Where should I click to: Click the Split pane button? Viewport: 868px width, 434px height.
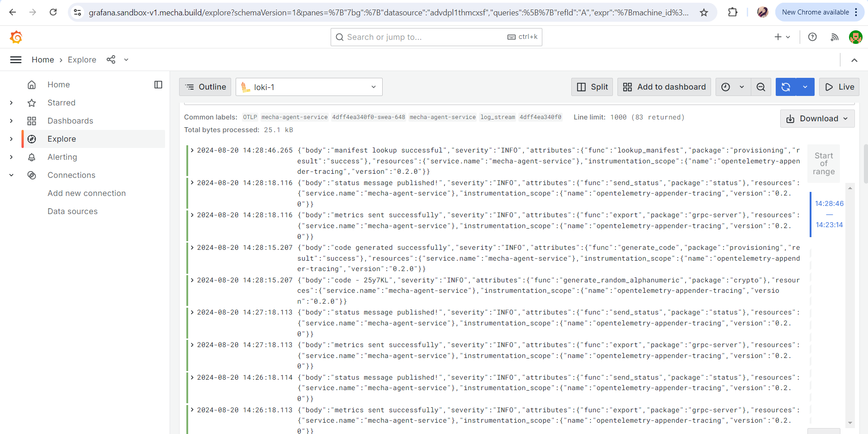(x=592, y=87)
